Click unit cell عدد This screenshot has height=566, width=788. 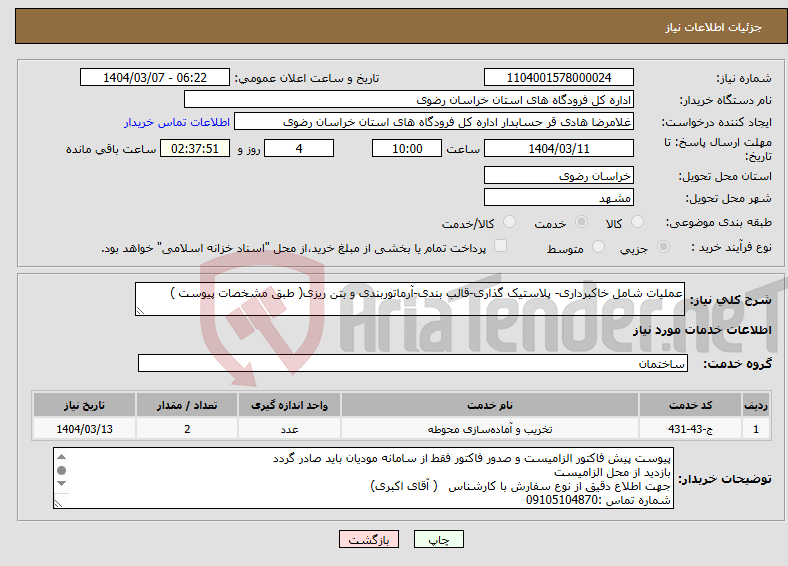tap(289, 429)
